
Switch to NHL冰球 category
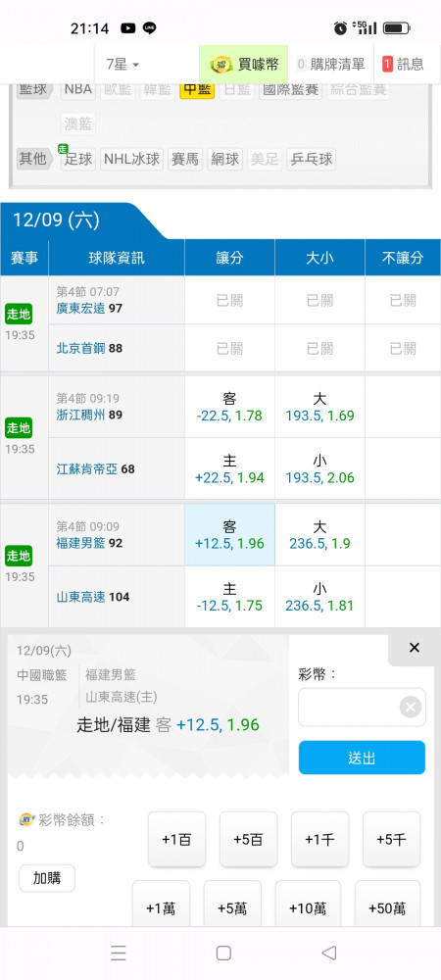pos(131,159)
